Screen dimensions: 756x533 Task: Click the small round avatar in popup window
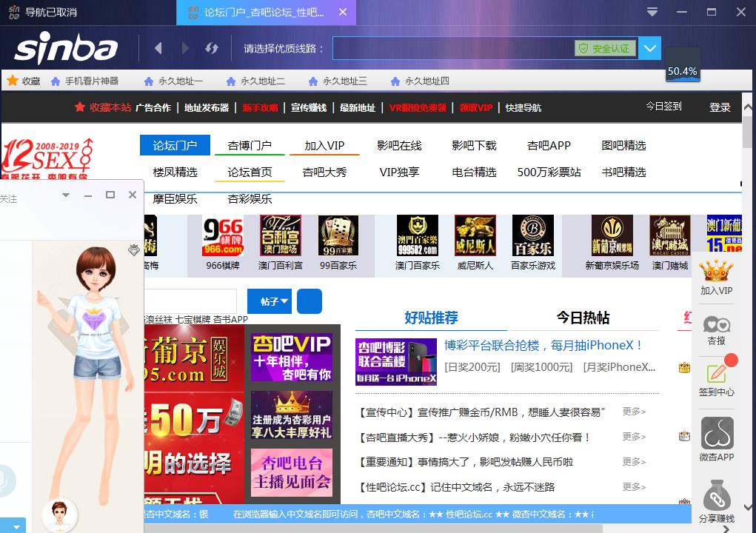pos(60,514)
